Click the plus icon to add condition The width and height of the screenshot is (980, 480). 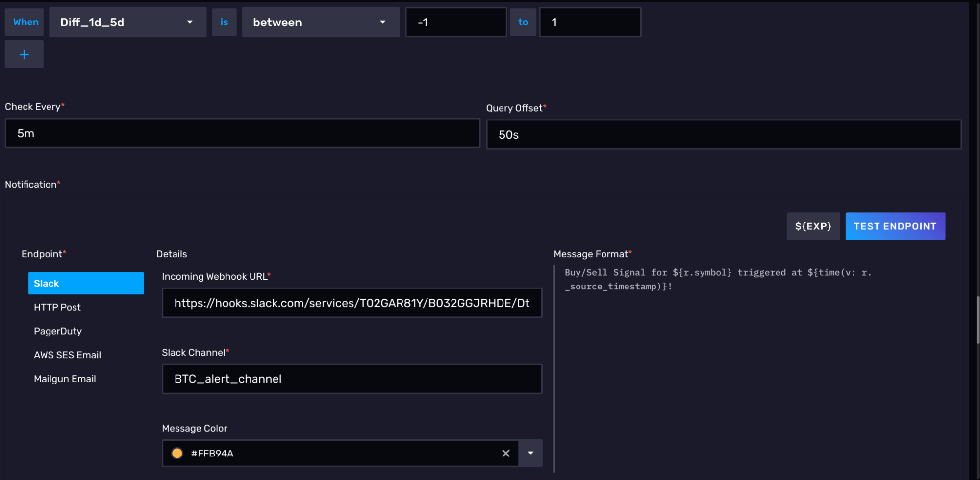tap(24, 54)
